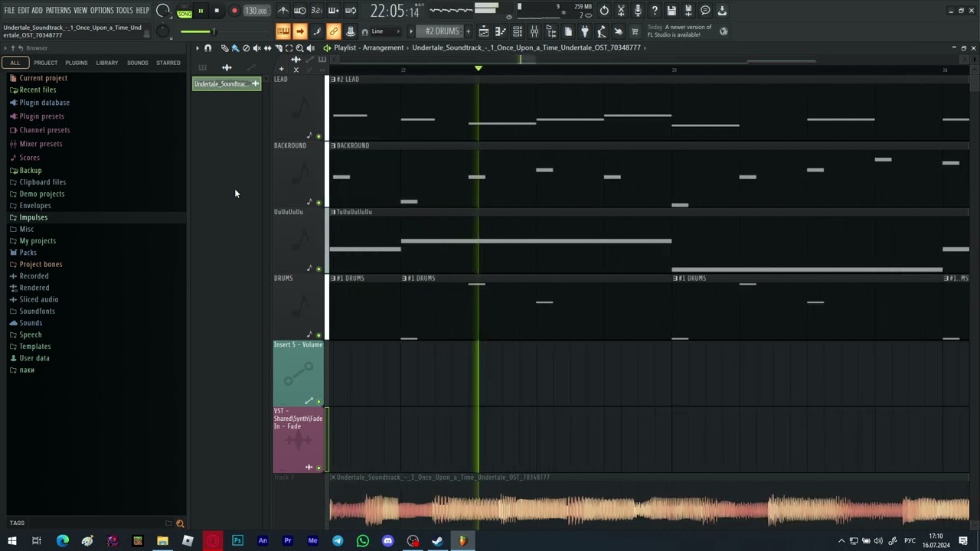Toggle loop recording icon
Image resolution: width=980 pixels, height=551 pixels.
pyautogui.click(x=351, y=11)
